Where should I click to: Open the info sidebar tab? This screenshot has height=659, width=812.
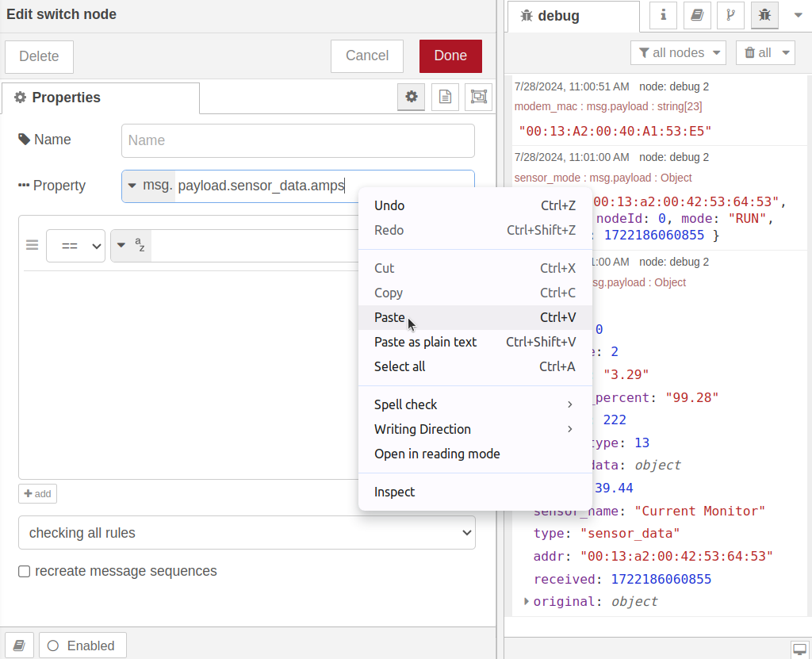[664, 15]
